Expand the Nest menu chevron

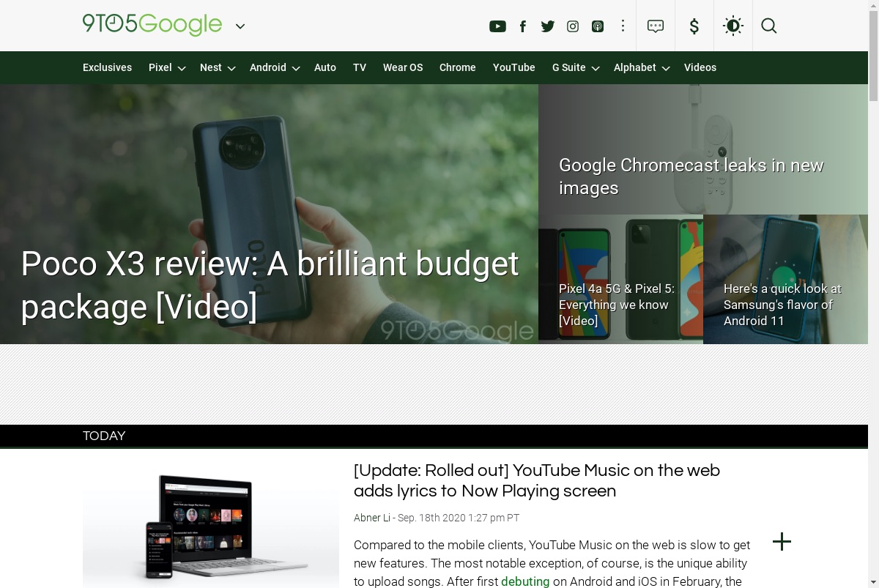point(231,68)
